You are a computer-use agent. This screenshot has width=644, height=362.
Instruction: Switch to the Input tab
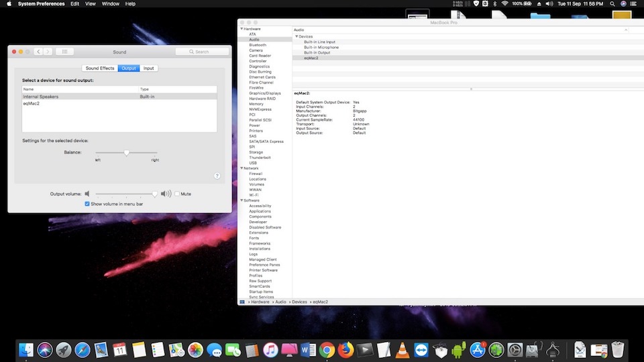pyautogui.click(x=148, y=68)
